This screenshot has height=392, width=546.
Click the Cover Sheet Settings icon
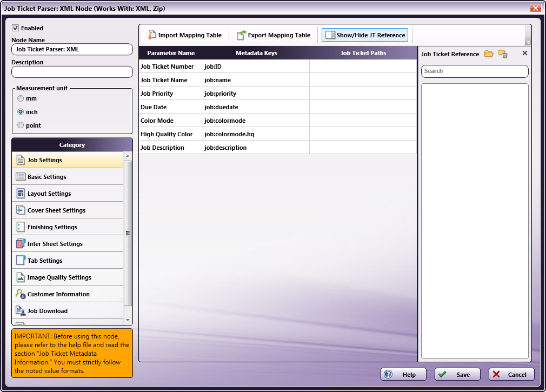click(x=21, y=210)
